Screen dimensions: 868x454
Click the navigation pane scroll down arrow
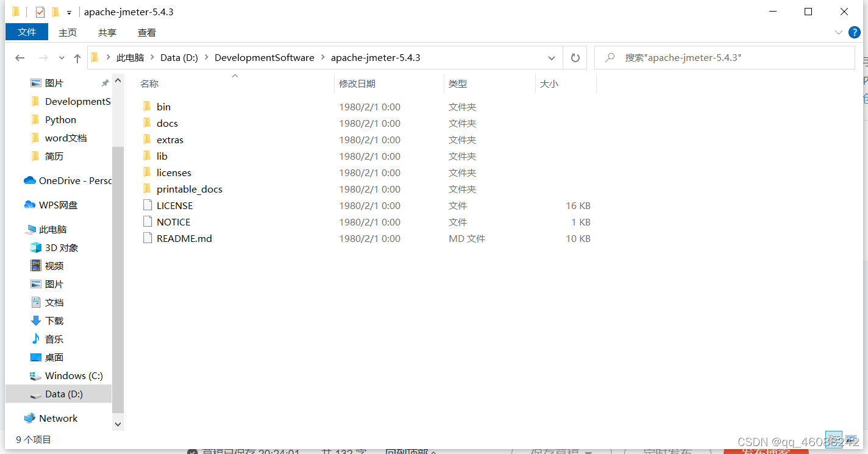(118, 424)
